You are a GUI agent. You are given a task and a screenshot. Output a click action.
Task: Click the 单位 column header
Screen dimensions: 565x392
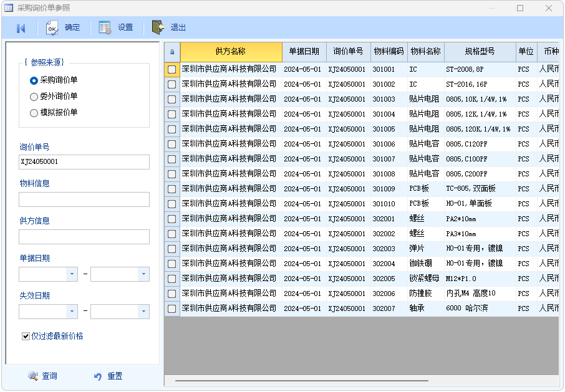(x=526, y=52)
